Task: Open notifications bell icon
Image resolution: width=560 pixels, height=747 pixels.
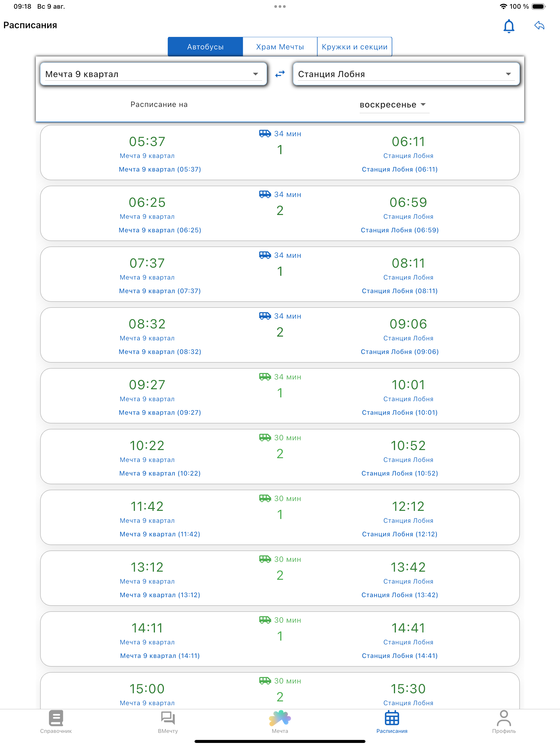Action: pos(509,26)
